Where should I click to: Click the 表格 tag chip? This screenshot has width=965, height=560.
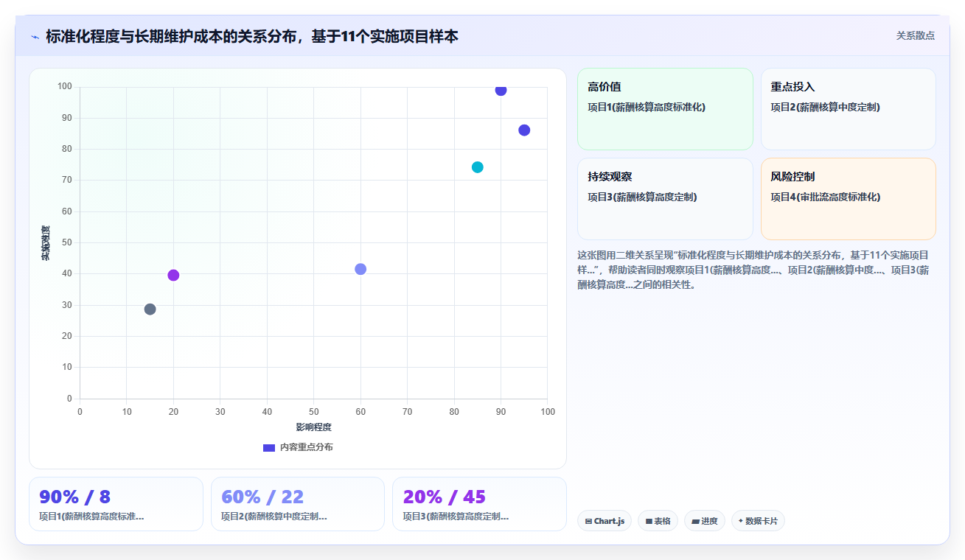[x=658, y=521]
